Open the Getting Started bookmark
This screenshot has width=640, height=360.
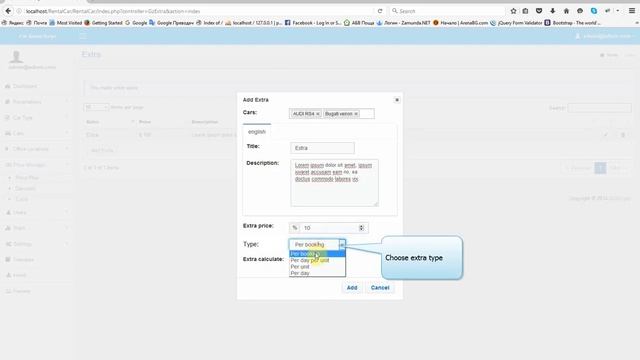click(103, 23)
